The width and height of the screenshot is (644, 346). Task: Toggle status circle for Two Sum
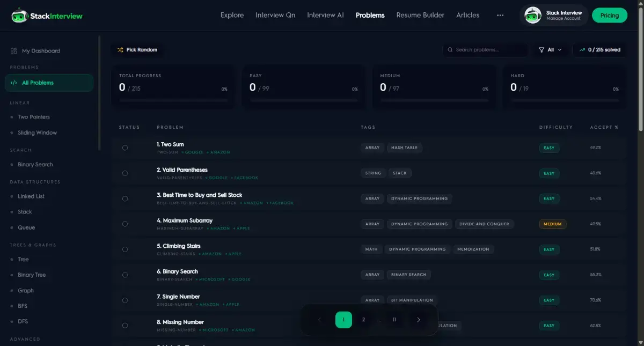coord(125,148)
